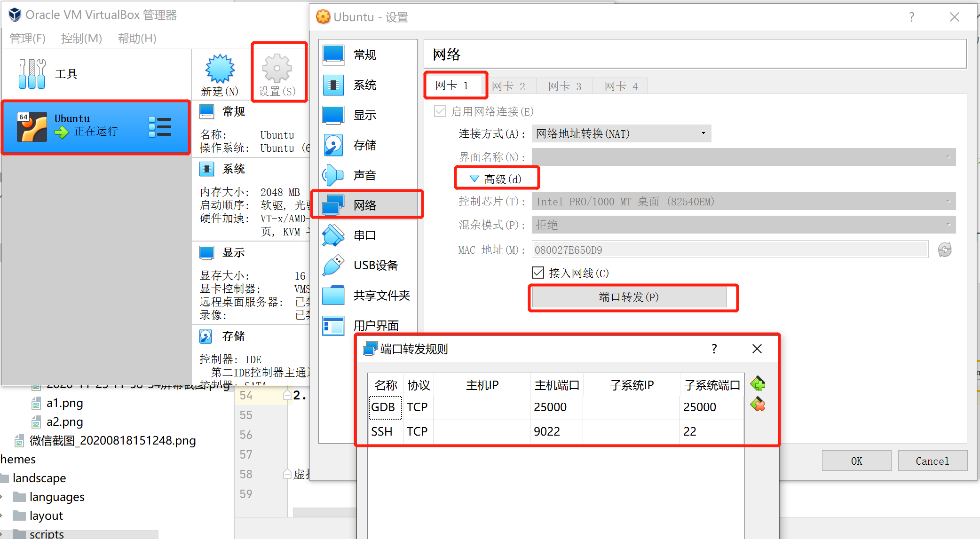The image size is (980, 539).
Task: Open the 控制(M) menu
Action: click(x=81, y=39)
